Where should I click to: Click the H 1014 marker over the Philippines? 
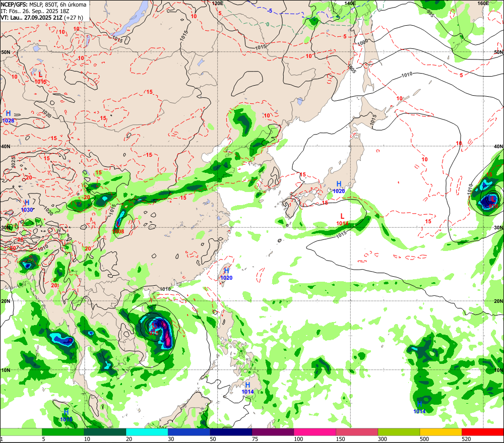pyautogui.click(x=247, y=388)
